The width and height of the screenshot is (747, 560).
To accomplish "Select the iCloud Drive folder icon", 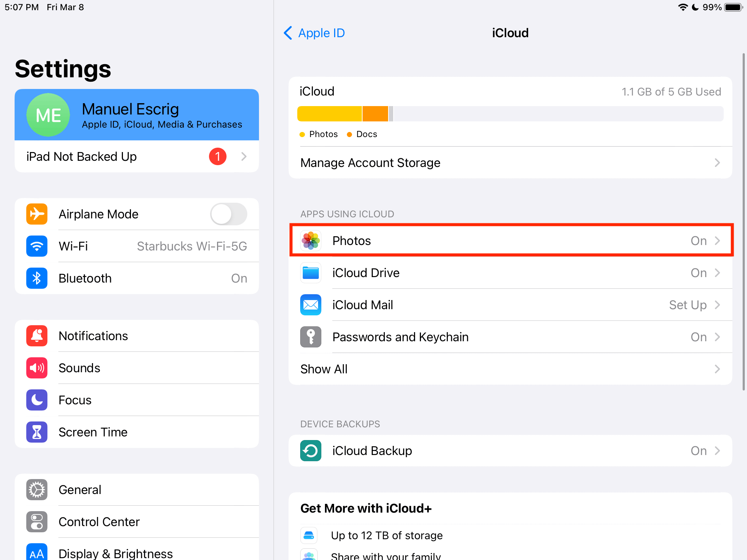I will click(x=310, y=273).
